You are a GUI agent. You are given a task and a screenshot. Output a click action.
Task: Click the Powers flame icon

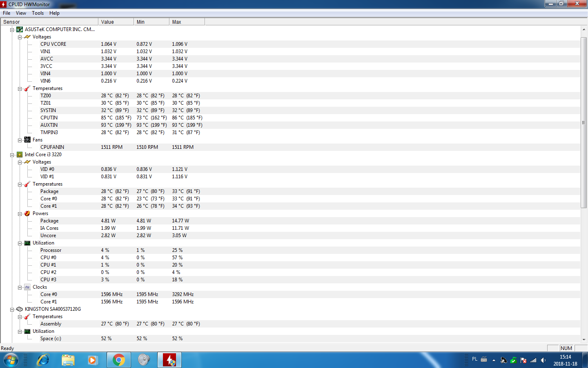[x=27, y=213]
